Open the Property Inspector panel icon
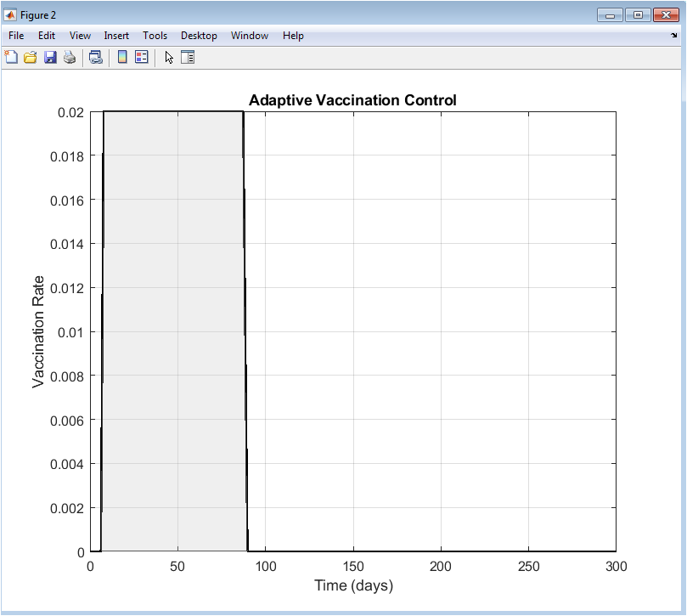Image resolution: width=687 pixels, height=616 pixels. (188, 58)
